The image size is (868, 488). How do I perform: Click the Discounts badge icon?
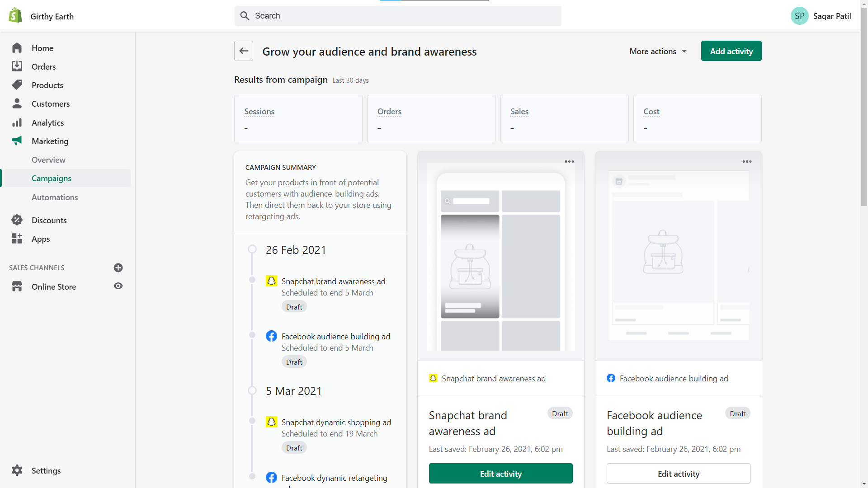pyautogui.click(x=17, y=220)
